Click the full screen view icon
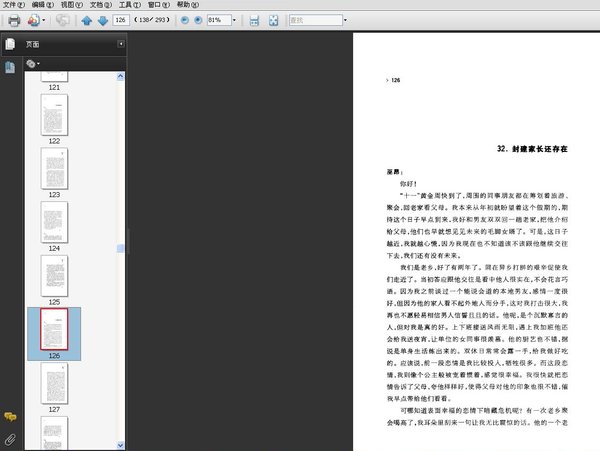The image size is (600, 451). tap(276, 20)
